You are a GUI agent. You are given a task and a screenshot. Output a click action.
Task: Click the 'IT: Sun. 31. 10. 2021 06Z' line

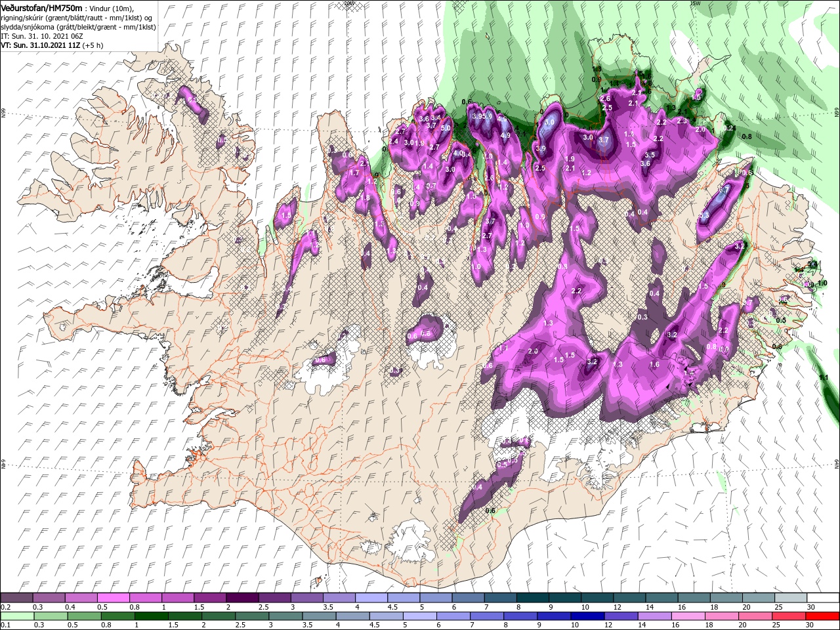click(x=42, y=36)
